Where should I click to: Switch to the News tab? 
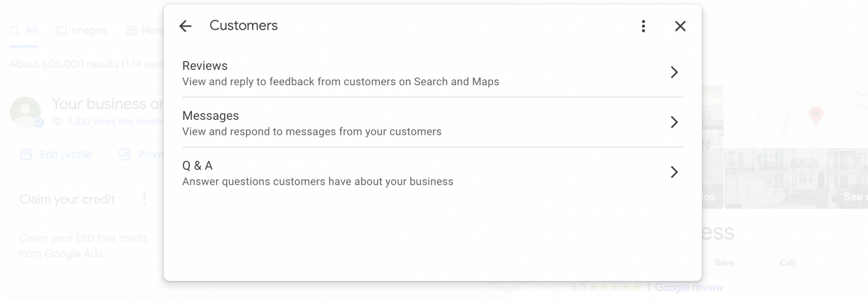pos(146,30)
